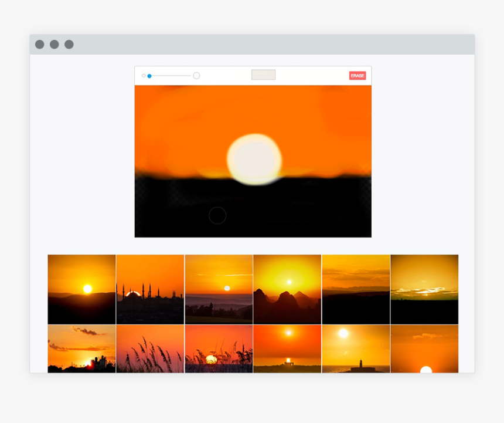Click the red ERASE button
Image resolution: width=504 pixels, height=423 pixels.
pyautogui.click(x=357, y=76)
